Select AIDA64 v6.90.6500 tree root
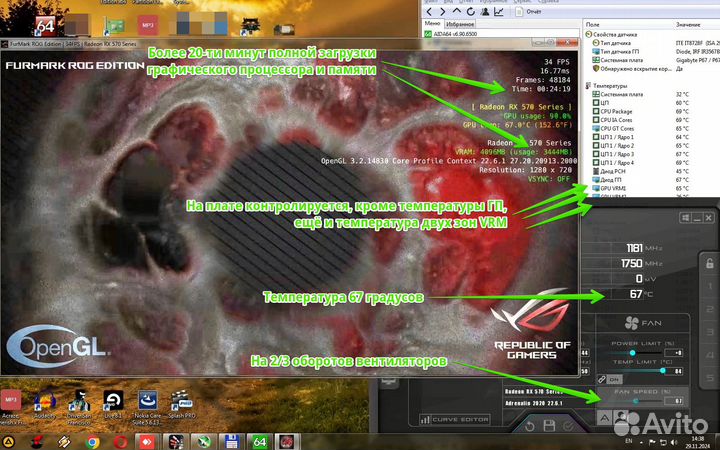This screenshot has height=450, width=720. coord(451,34)
